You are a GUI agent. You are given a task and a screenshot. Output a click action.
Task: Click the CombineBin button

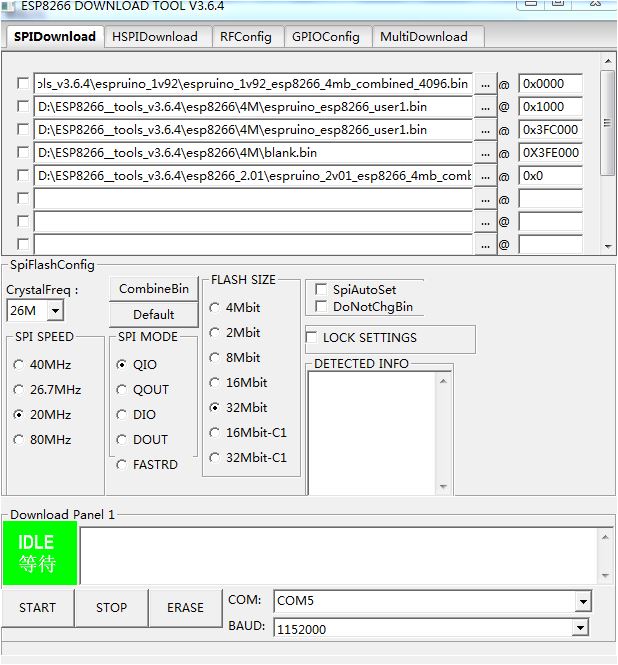point(154,289)
